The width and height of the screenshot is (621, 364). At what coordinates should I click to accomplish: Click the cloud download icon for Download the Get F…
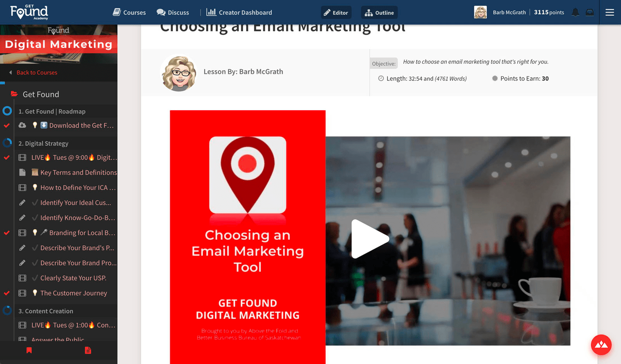pyautogui.click(x=22, y=126)
